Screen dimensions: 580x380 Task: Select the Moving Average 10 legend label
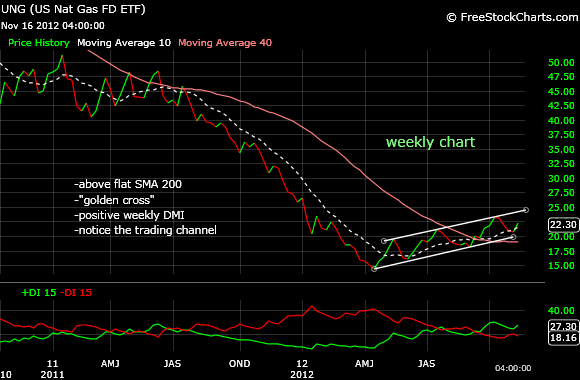click(124, 43)
